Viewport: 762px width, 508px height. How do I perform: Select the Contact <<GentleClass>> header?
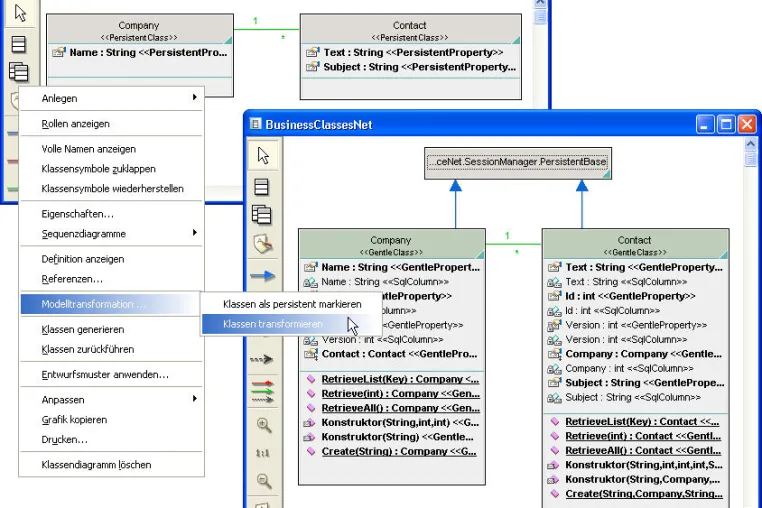635,245
